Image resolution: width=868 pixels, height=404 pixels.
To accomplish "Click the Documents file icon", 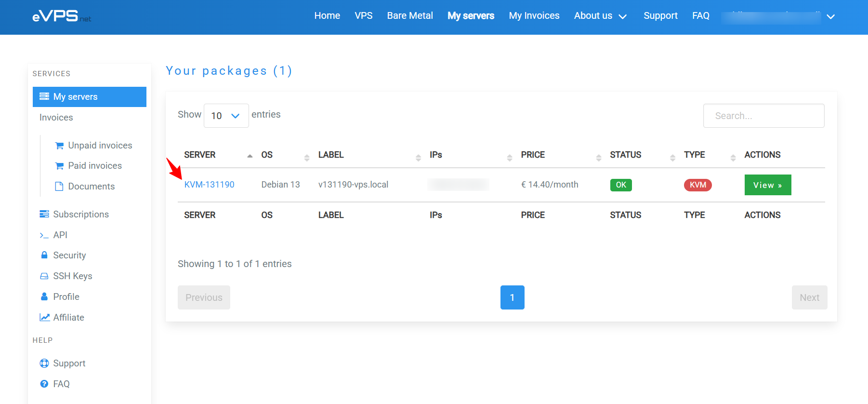I will point(59,187).
